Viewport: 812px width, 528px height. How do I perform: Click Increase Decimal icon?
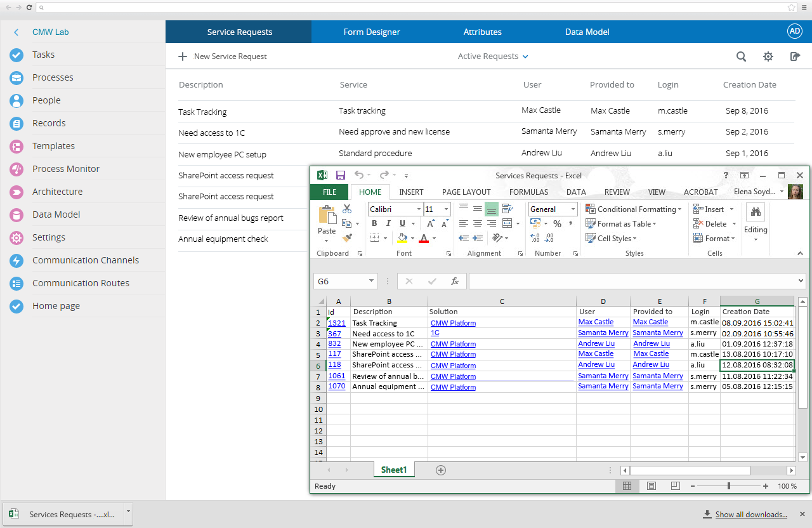coord(535,238)
